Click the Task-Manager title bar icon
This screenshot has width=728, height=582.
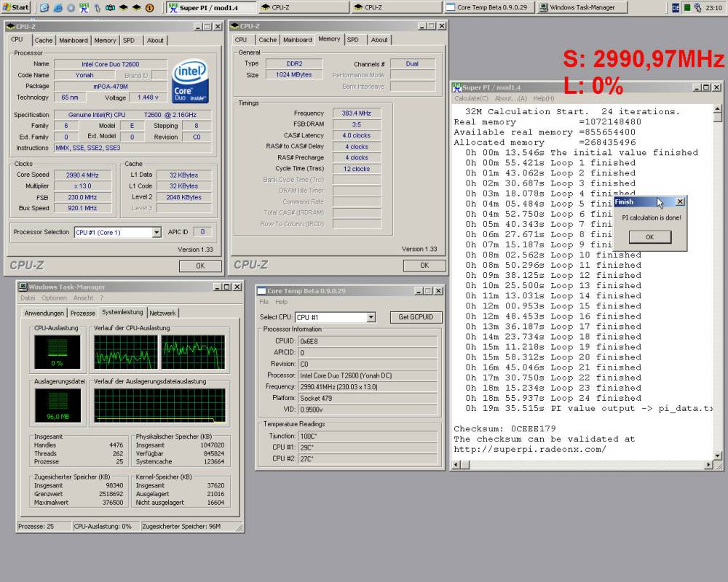23,287
